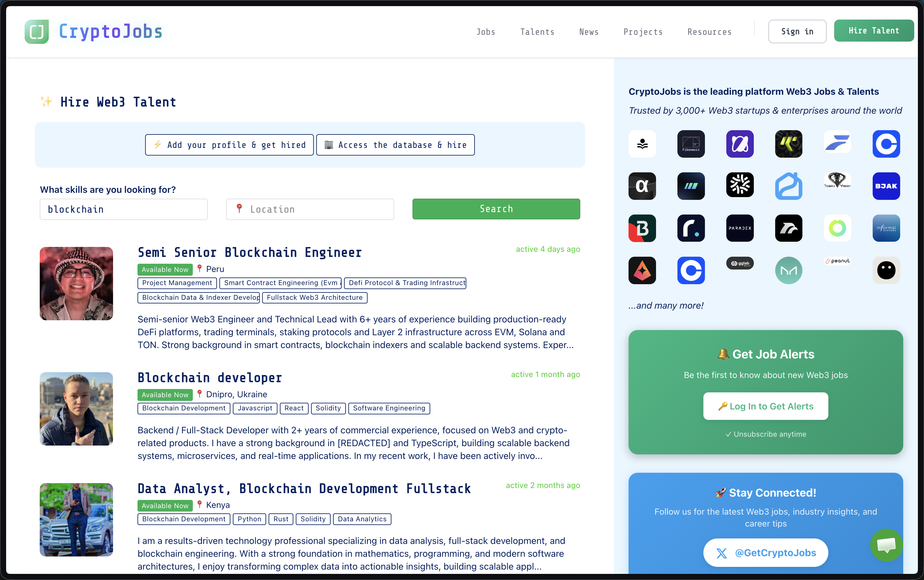This screenshot has height=580, width=924.
Task: Open the red and green B logo
Action: coord(642,228)
